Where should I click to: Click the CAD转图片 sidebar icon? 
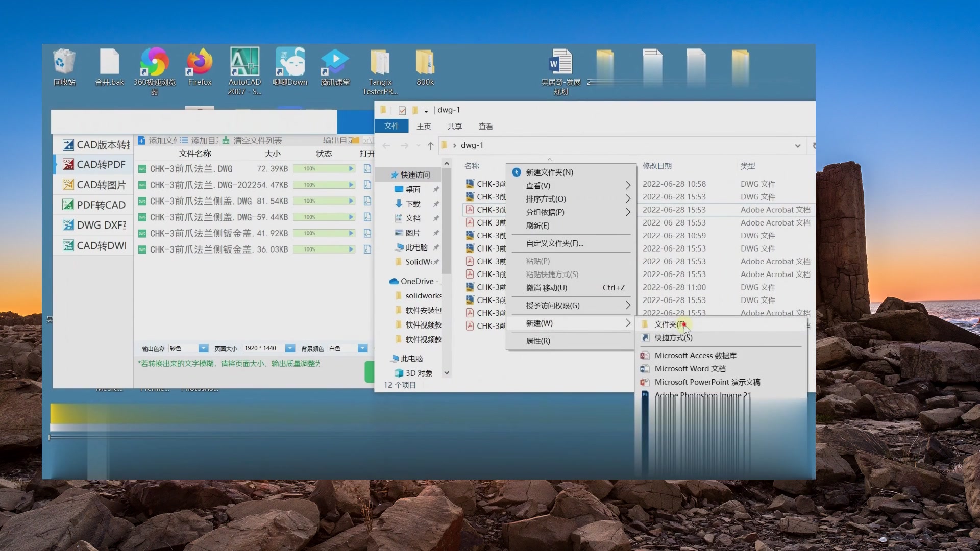tap(68, 185)
